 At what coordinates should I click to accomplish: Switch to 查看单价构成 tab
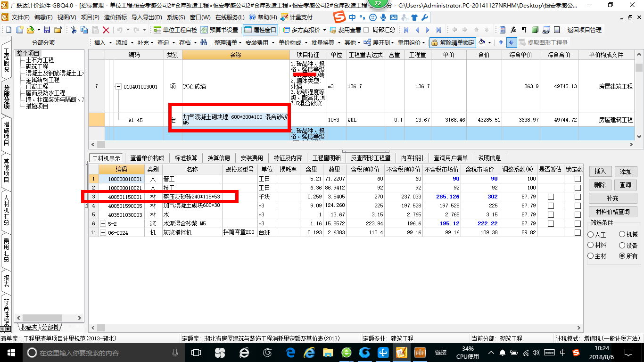tap(148, 158)
